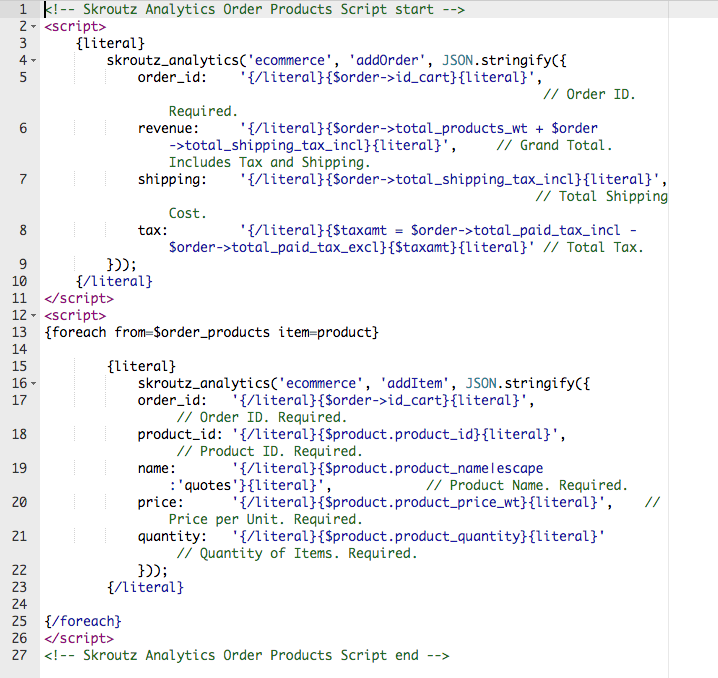Click the word 'addOrder' on line 4

[387, 60]
